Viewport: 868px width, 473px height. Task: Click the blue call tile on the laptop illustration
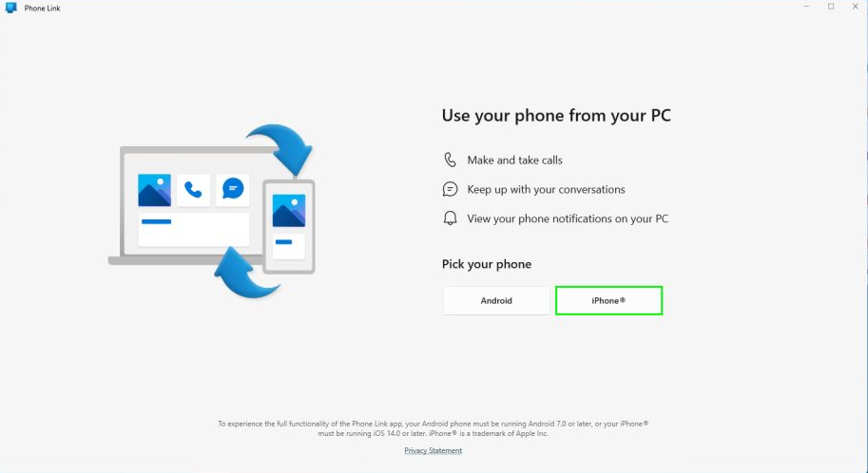pyautogui.click(x=193, y=190)
